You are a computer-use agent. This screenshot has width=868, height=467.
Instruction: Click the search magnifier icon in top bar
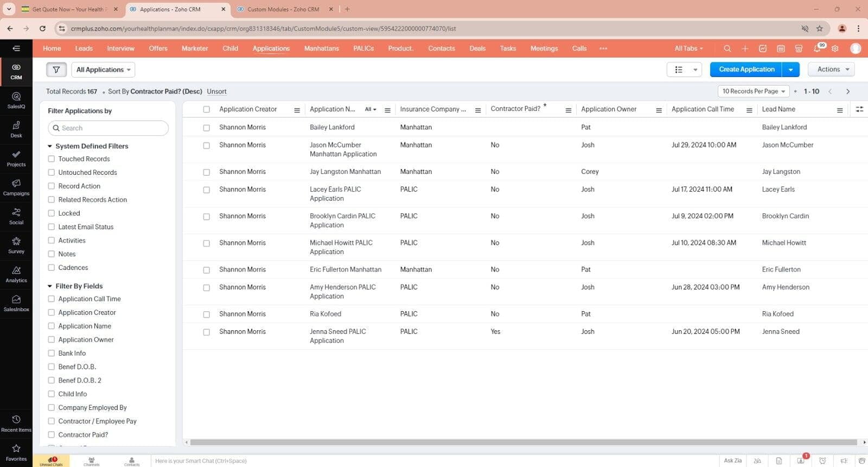[727, 48]
